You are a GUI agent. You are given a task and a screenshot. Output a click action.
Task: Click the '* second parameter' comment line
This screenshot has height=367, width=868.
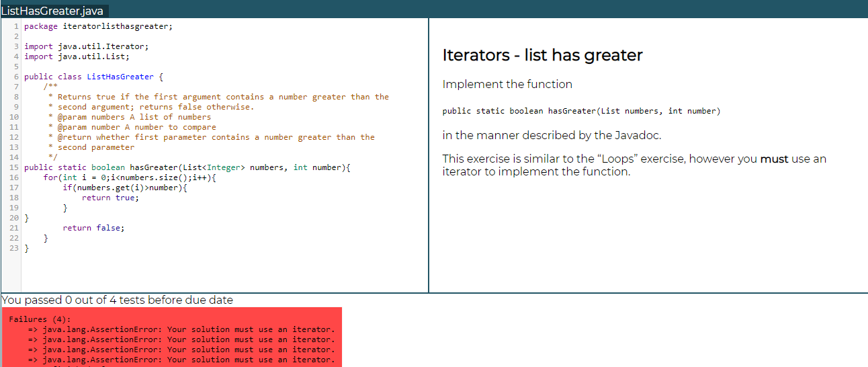pos(91,147)
